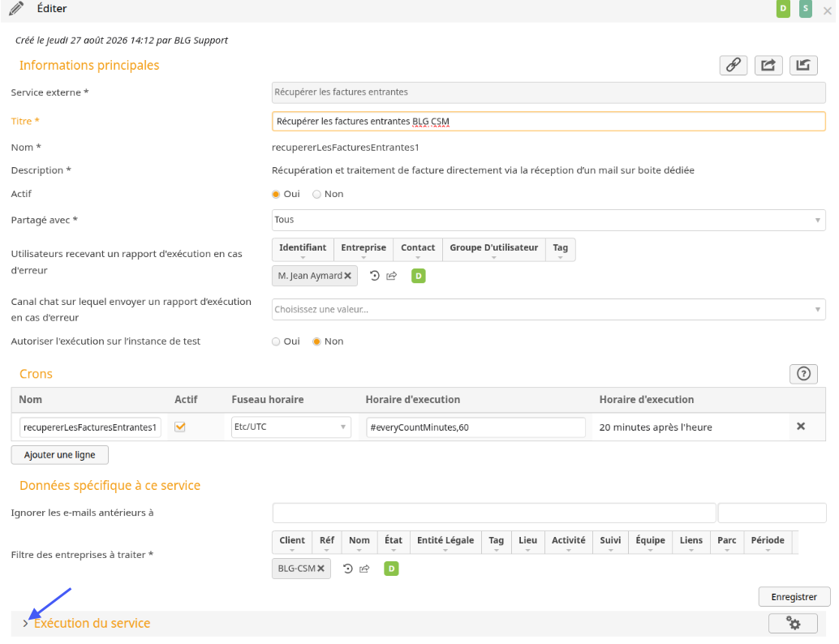Open the Réf filter tab
This screenshot has width=839, height=644.
(327, 542)
